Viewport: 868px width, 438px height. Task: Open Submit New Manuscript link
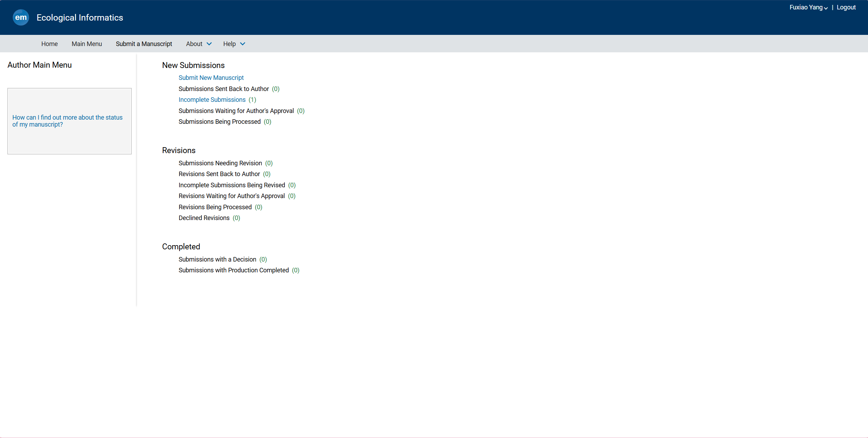pos(211,78)
